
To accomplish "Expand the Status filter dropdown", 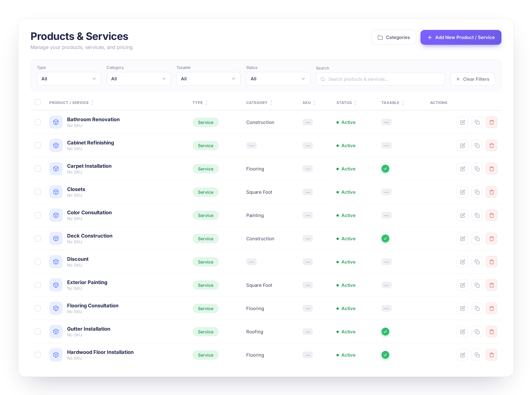I will [x=278, y=79].
